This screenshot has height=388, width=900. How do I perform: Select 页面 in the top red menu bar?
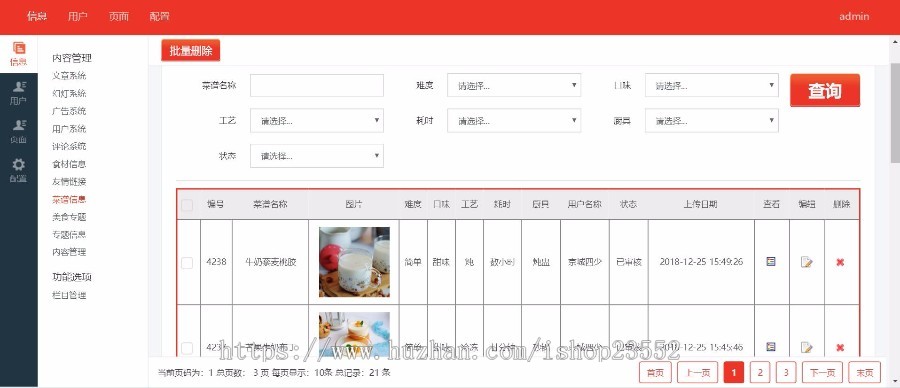[119, 16]
